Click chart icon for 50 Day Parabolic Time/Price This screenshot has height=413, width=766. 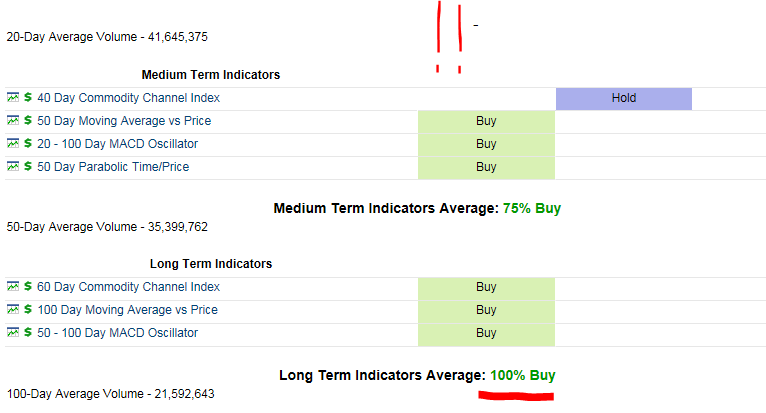tap(13, 167)
